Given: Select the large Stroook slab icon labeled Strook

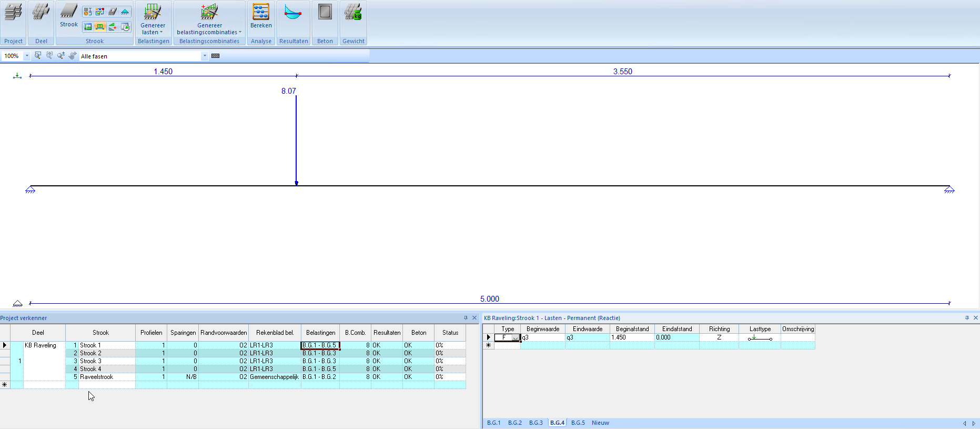Looking at the screenshot, I should click(68, 16).
